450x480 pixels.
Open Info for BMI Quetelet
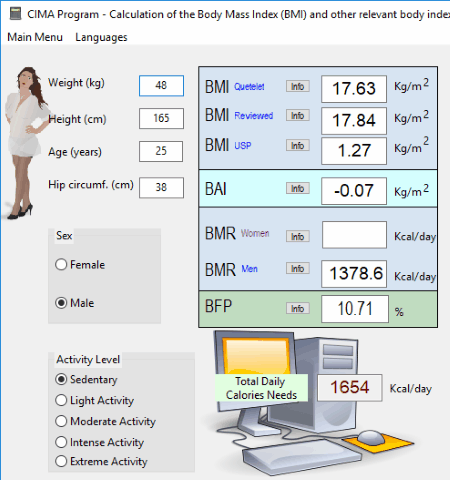(x=298, y=86)
